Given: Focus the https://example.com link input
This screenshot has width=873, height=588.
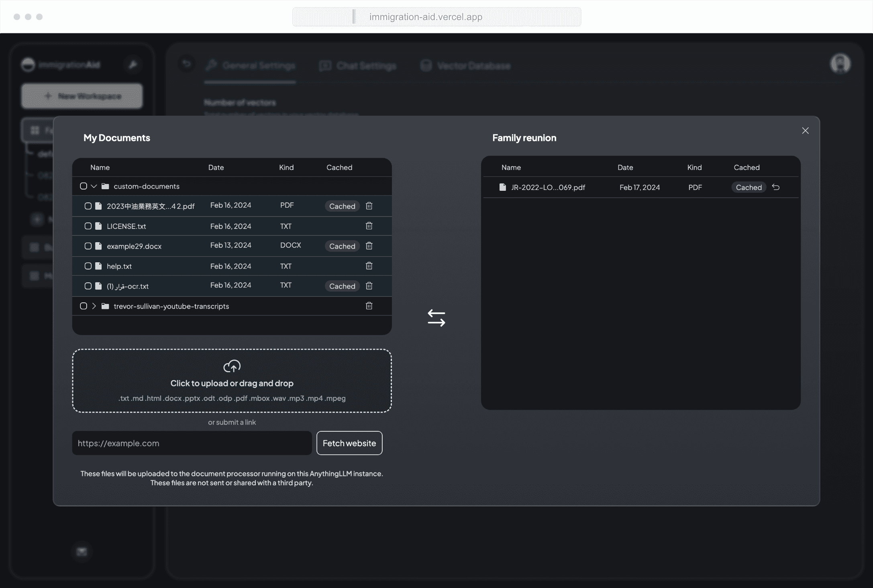Looking at the screenshot, I should 192,443.
